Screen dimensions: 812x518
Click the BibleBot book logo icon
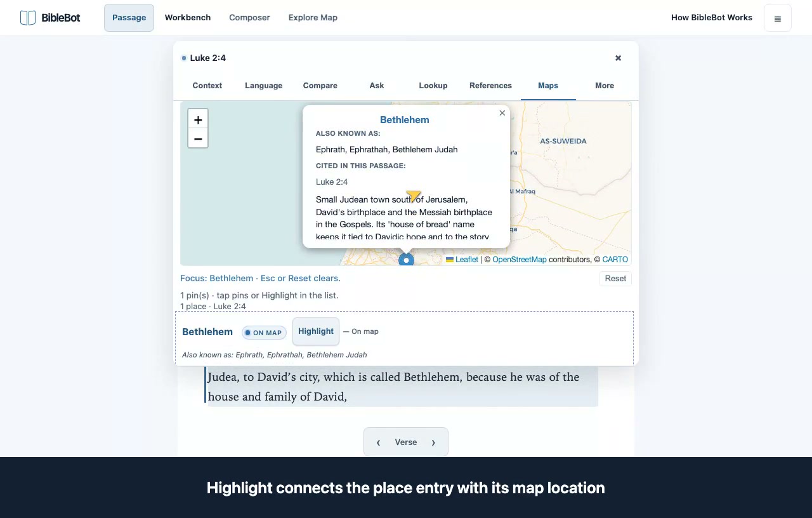pyautogui.click(x=28, y=18)
